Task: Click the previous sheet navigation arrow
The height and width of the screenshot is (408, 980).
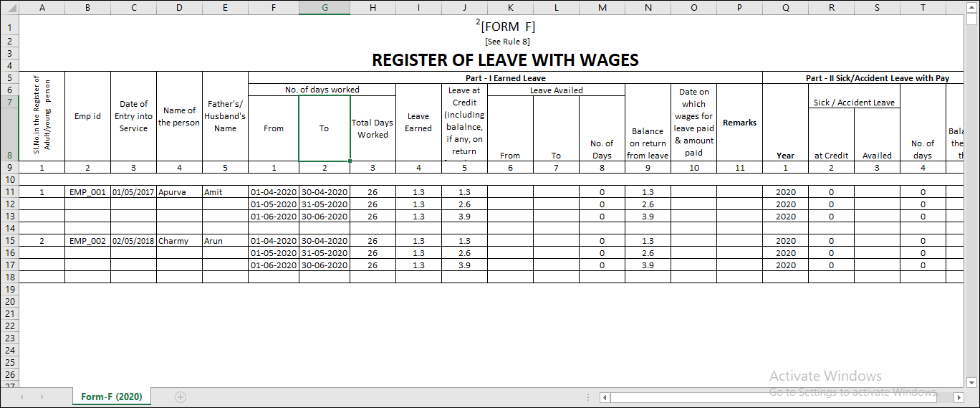Action: point(21,397)
